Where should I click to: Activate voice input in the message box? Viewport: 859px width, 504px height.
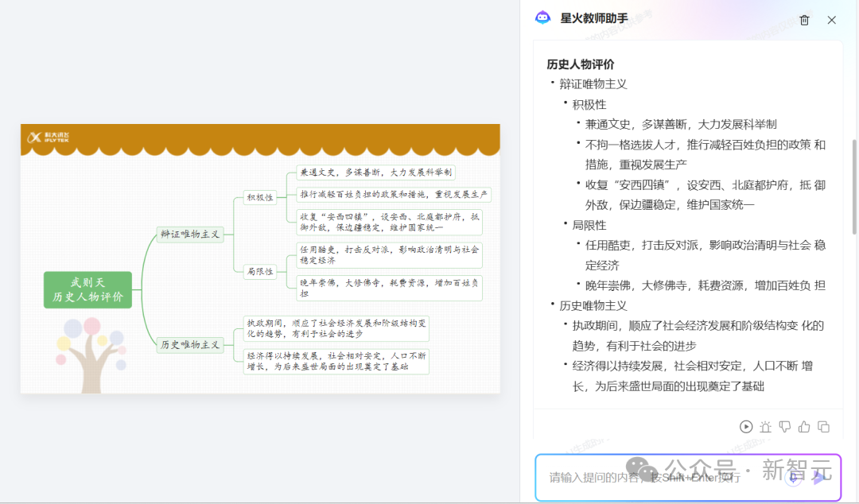coord(793,479)
